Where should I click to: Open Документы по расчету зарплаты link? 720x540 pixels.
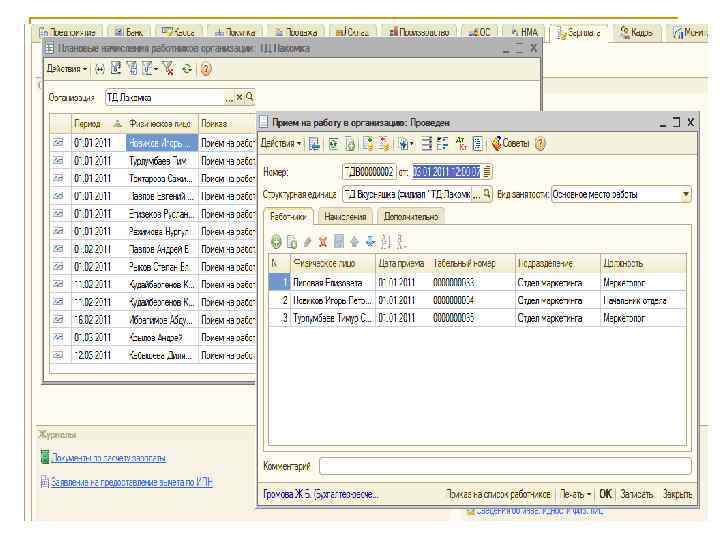coord(108,458)
